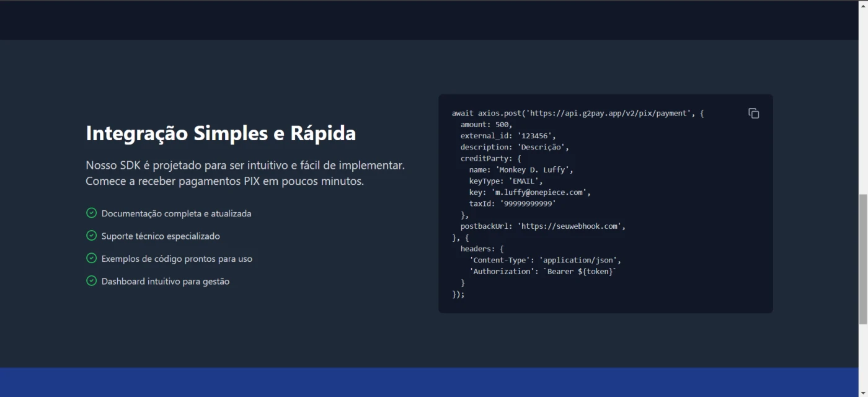
Task: Click the 'amount: 500' code line
Action: coord(486,125)
